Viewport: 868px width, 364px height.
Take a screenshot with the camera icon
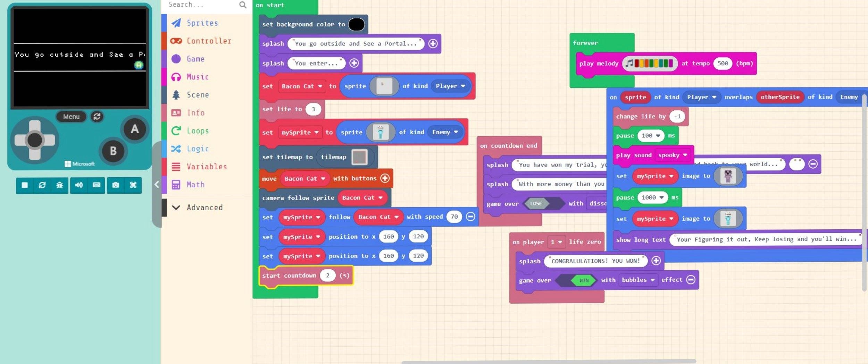116,185
